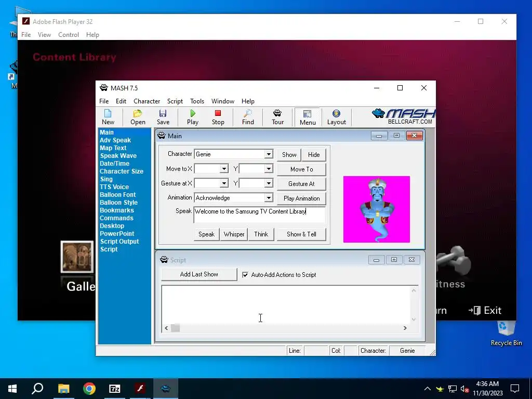Click the Whisper button

click(234, 234)
